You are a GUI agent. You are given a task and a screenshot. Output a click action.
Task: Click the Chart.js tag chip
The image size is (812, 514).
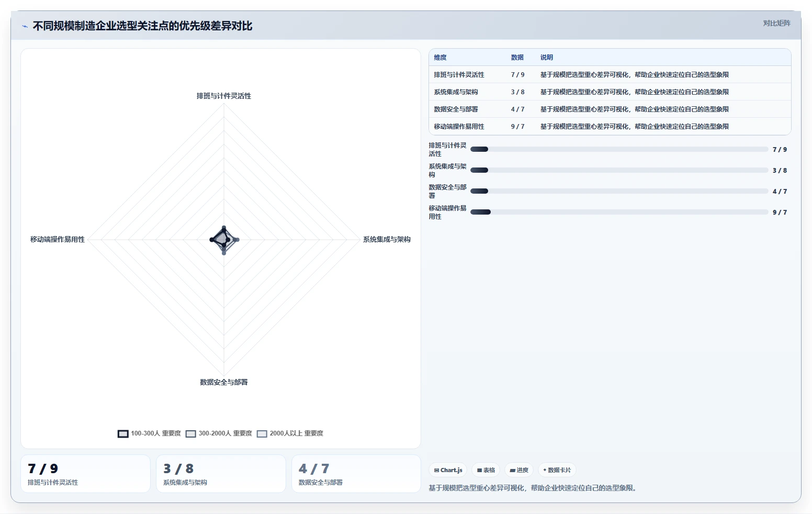(448, 470)
